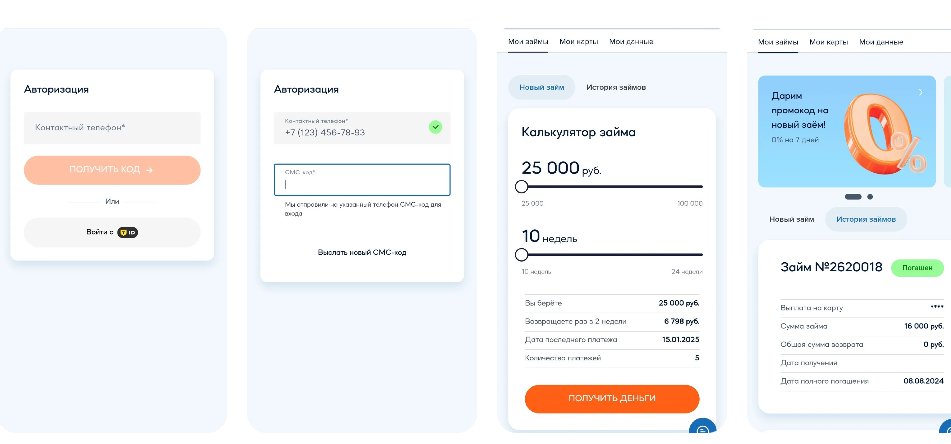
Task: Click the green checkmark in phone field
Action: tap(435, 127)
